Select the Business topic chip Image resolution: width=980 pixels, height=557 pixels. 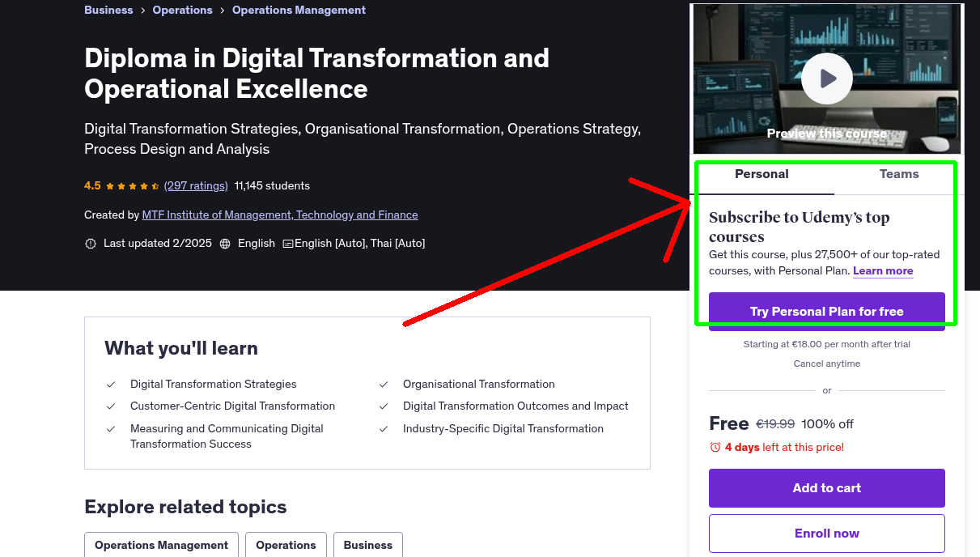tap(368, 545)
